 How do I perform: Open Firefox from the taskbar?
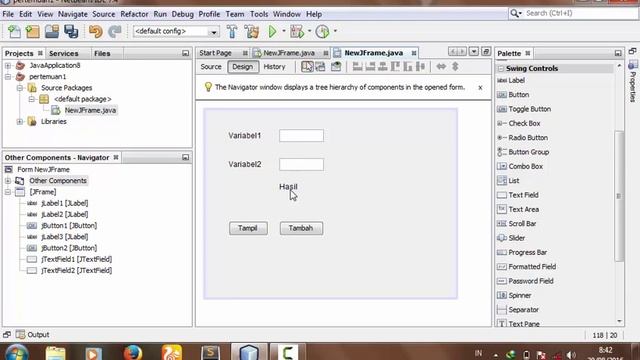click(x=133, y=353)
